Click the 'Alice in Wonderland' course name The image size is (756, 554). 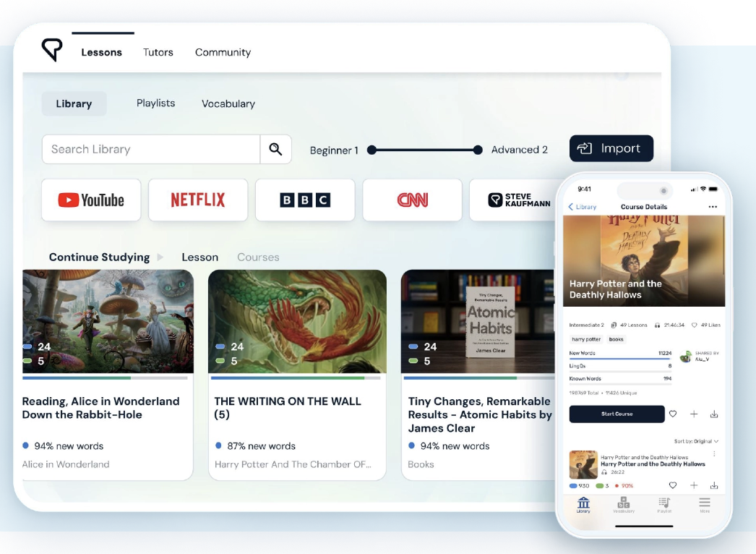tap(66, 464)
